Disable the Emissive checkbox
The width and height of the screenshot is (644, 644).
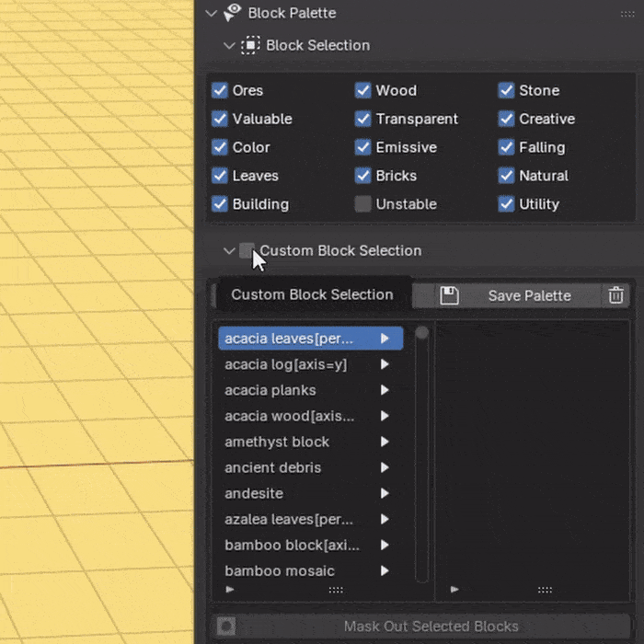(363, 147)
